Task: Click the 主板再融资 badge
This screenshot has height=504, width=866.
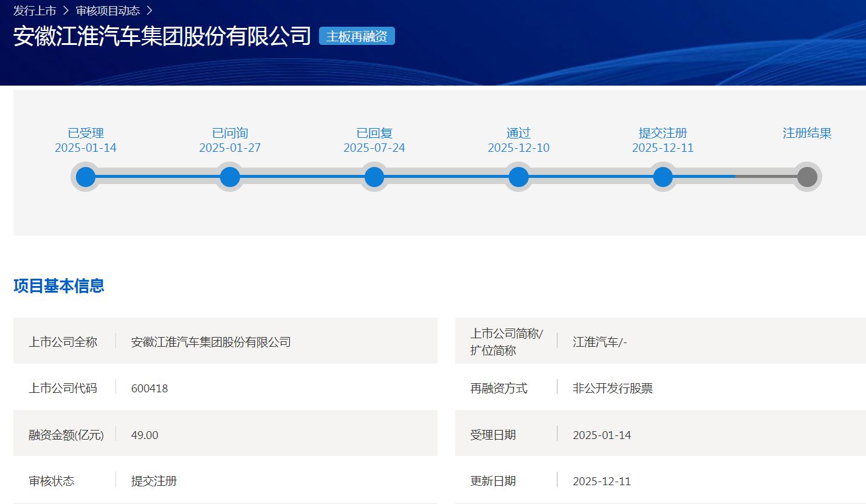Action: click(x=357, y=36)
